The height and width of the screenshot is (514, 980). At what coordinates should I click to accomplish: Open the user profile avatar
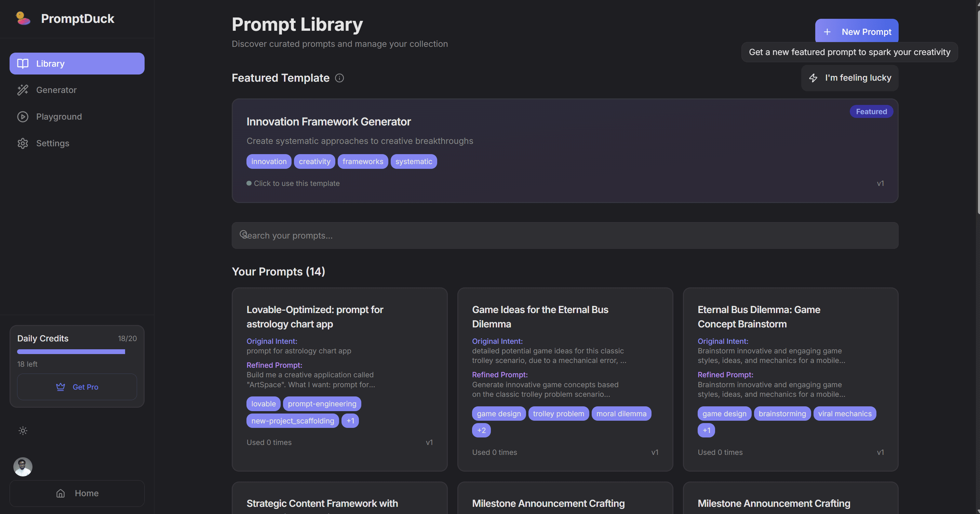(x=23, y=467)
